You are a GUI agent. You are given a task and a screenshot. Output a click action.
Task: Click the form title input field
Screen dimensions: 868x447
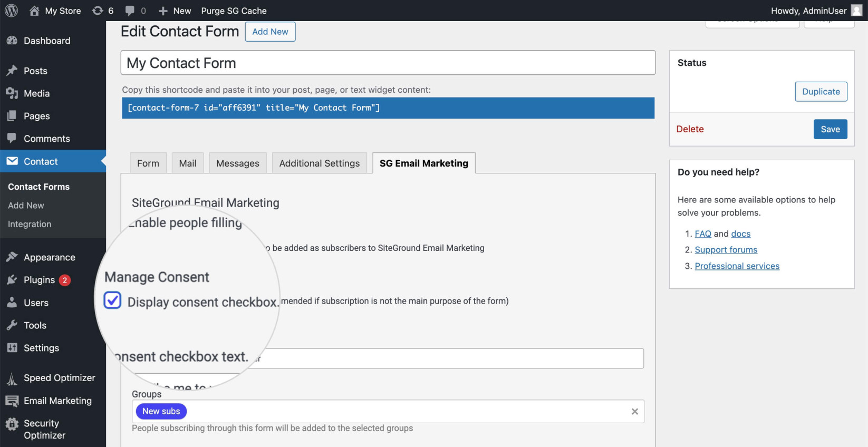[388, 63]
